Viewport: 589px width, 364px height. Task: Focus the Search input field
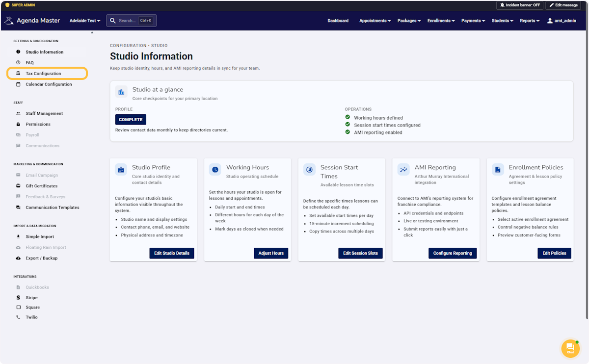[x=132, y=21]
